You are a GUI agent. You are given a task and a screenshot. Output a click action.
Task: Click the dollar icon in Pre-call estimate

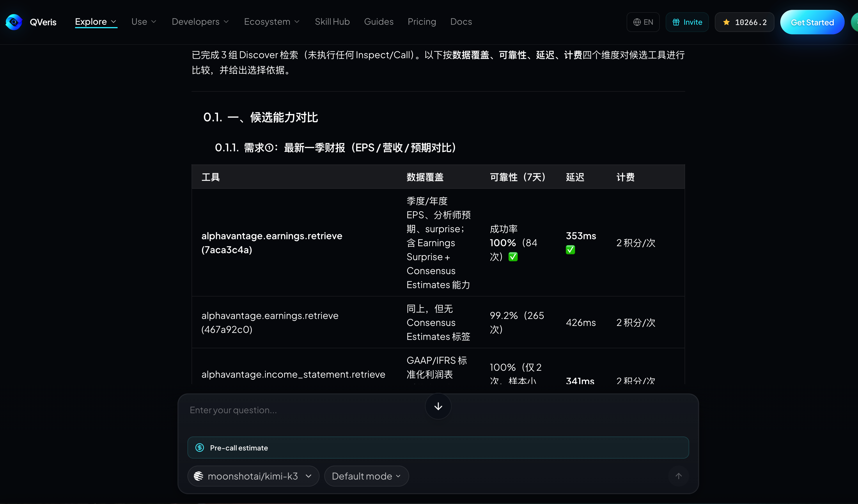tap(200, 448)
